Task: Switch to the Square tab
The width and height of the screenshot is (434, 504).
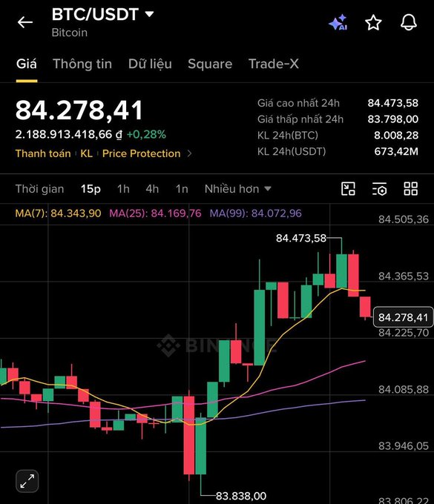Action: [210, 64]
